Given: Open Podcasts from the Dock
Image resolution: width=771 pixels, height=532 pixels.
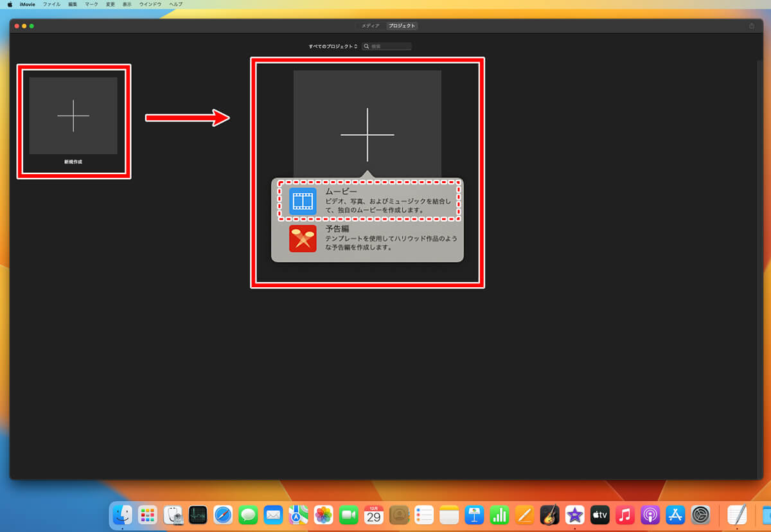Looking at the screenshot, I should click(x=650, y=515).
